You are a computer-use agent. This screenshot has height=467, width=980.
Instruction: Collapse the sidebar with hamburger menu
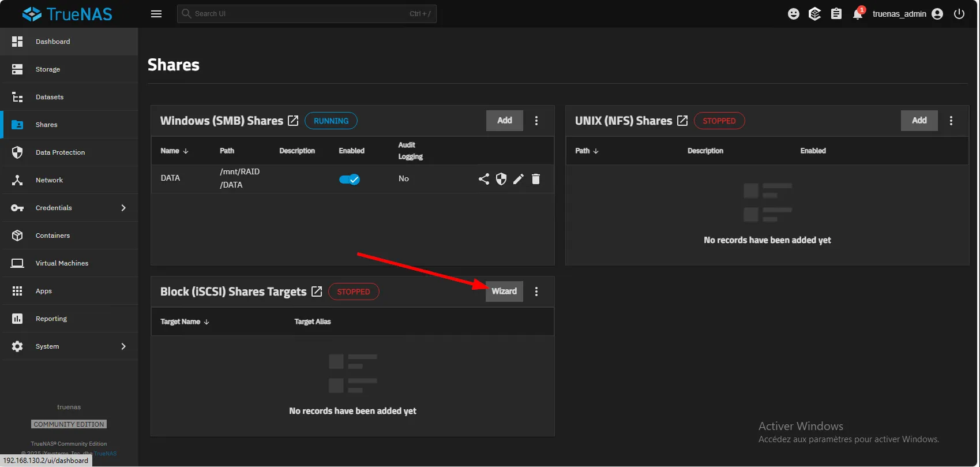[156, 14]
